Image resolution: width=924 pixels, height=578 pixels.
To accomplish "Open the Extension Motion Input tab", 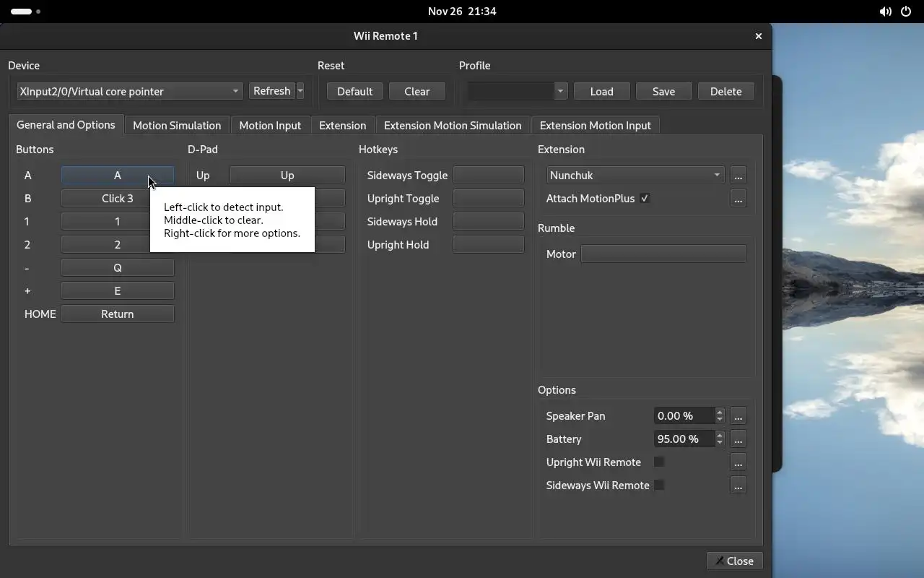I will click(x=596, y=126).
